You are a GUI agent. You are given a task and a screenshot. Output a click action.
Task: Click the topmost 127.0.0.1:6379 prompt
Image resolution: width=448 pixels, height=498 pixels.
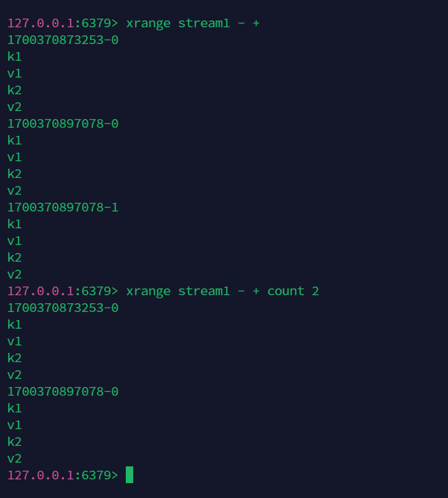click(58, 24)
